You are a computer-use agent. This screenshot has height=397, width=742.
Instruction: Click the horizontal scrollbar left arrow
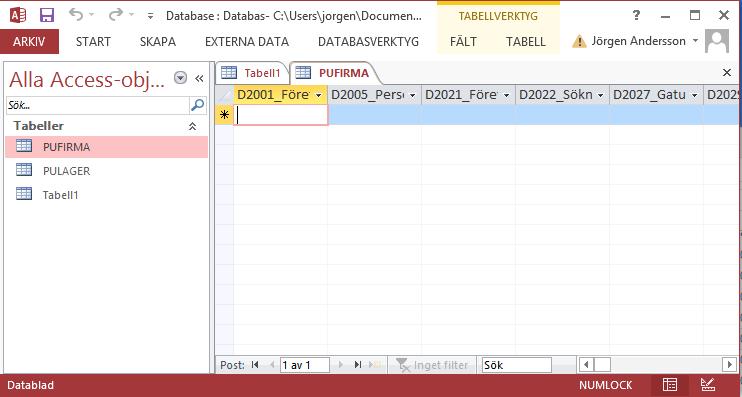coord(586,365)
